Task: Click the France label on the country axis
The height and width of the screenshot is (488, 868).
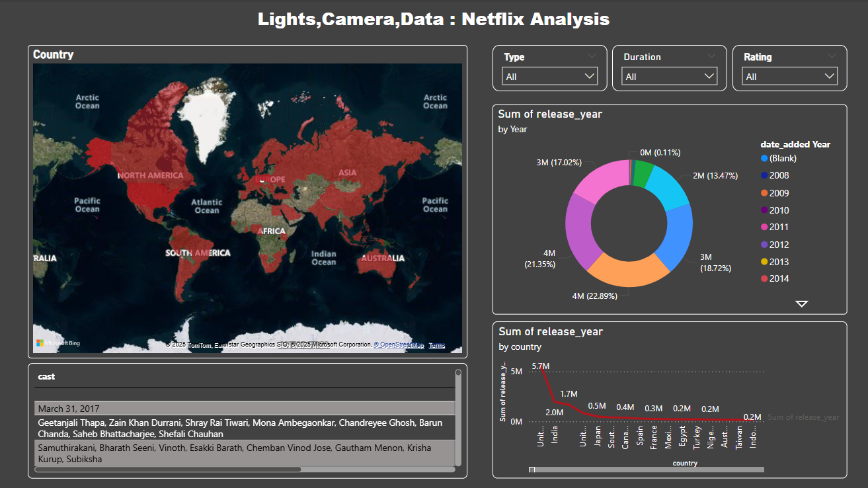Action: 654,437
